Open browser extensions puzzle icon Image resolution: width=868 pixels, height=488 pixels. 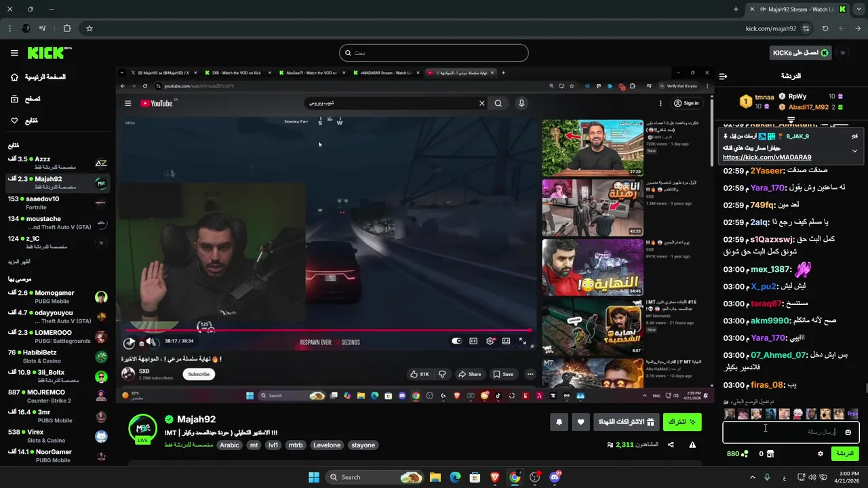[67, 28]
